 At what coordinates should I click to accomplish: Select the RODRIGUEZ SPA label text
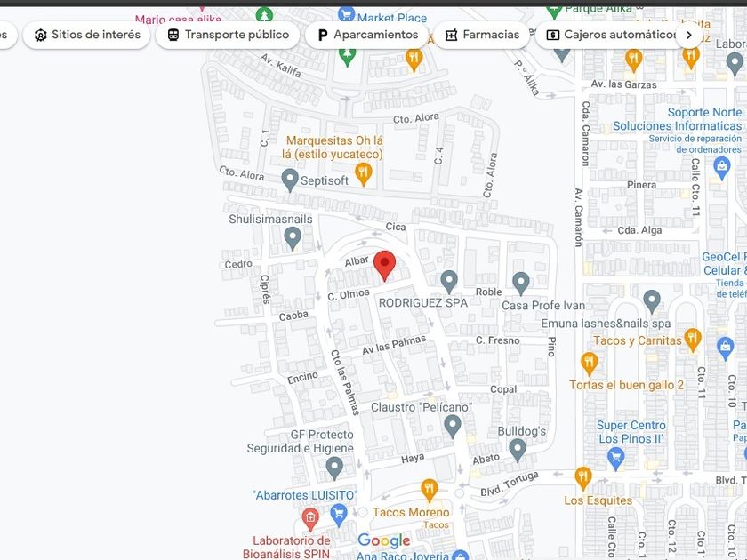(423, 303)
